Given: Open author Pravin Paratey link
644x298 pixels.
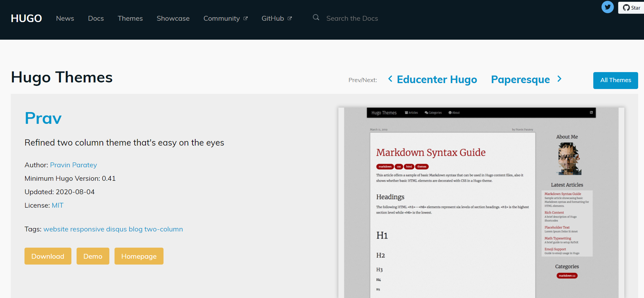Looking at the screenshot, I should (x=73, y=165).
